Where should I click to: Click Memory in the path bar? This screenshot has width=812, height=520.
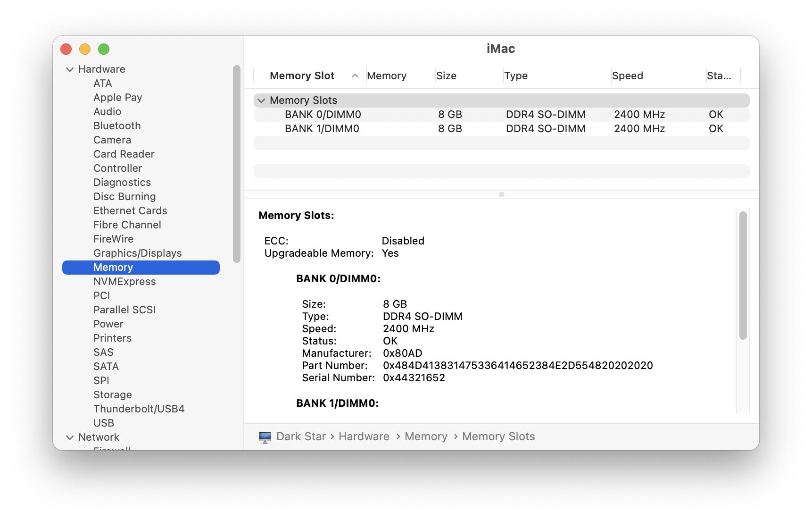click(426, 437)
